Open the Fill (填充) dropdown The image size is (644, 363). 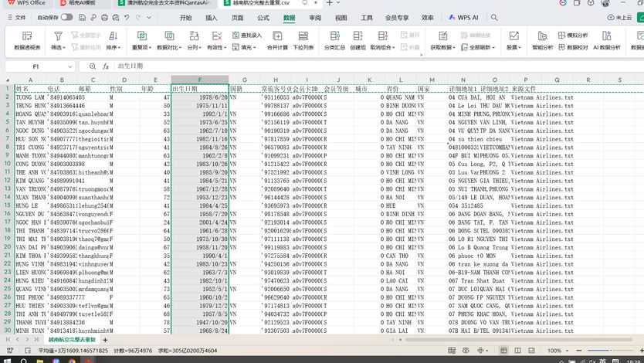pos(244,47)
